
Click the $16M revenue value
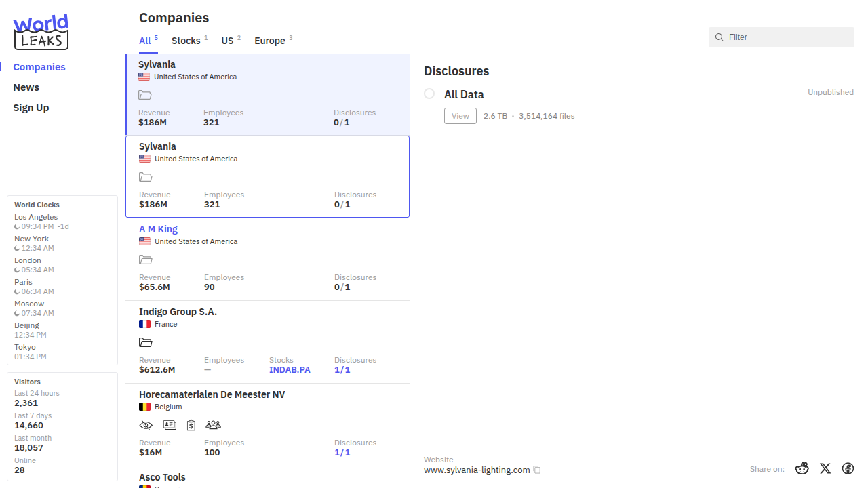point(151,453)
